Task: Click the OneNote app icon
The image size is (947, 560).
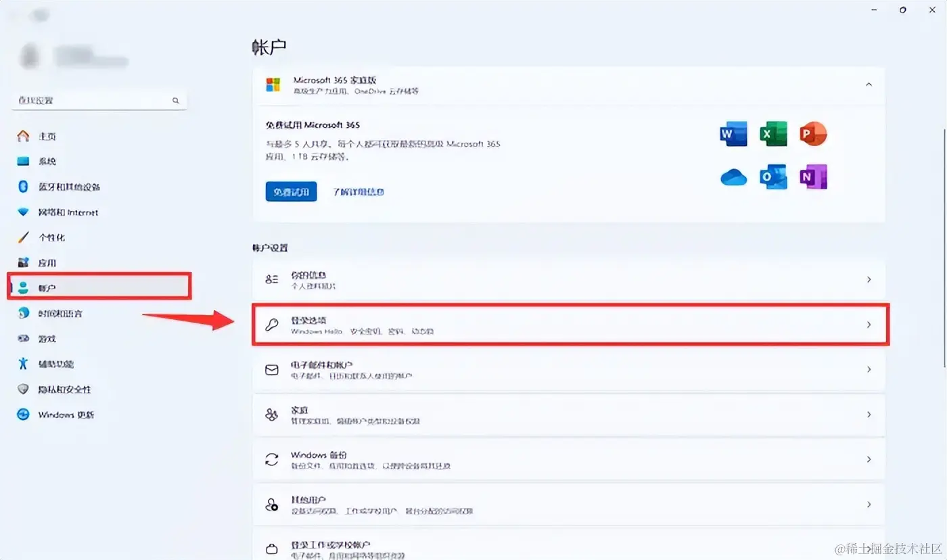Action: point(812,177)
